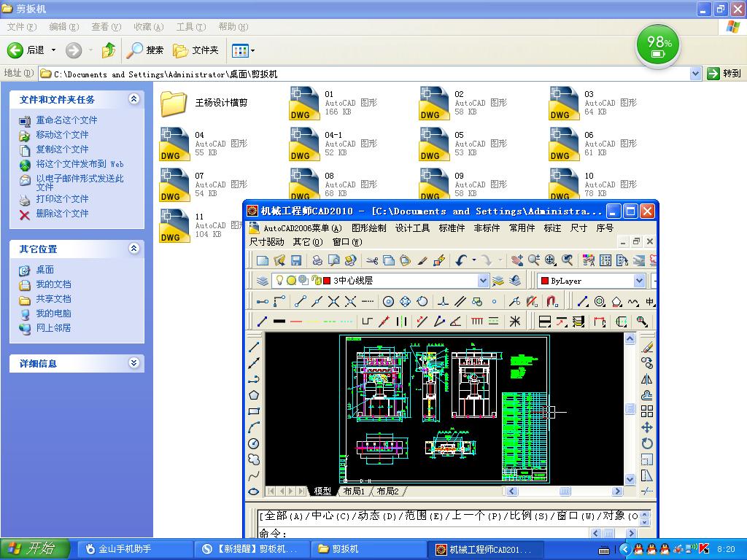Screen dimensions: 747x560
Task: Open the 3中心线层 layer dropdown
Action: point(483,281)
